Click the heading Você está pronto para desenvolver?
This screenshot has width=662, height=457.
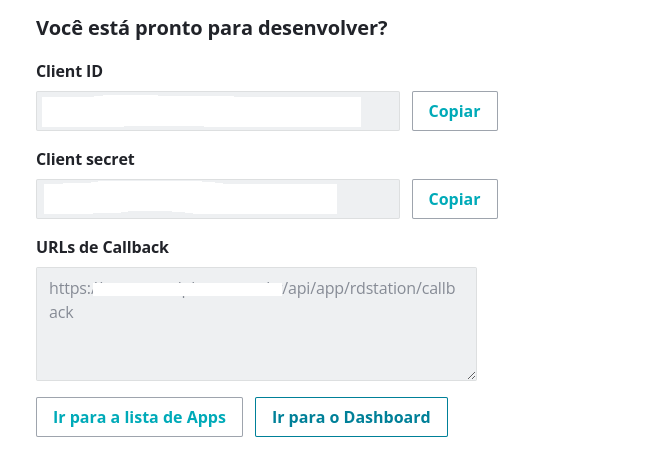[x=211, y=28]
